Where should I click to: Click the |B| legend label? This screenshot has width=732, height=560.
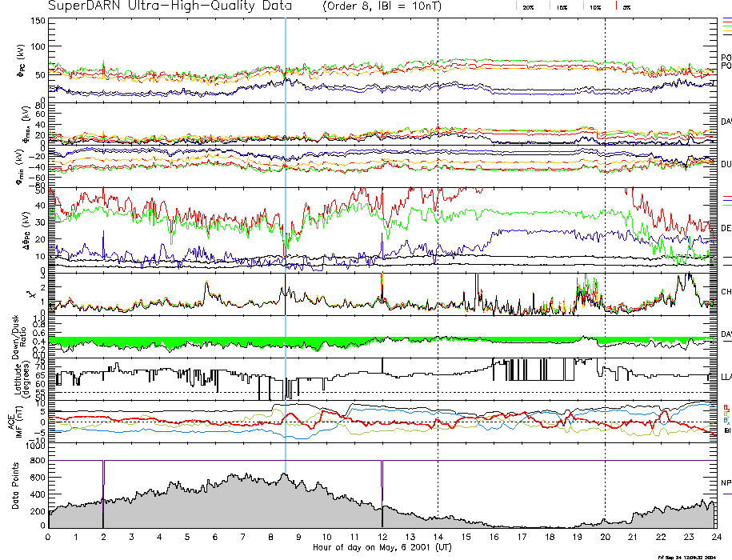pos(726,432)
